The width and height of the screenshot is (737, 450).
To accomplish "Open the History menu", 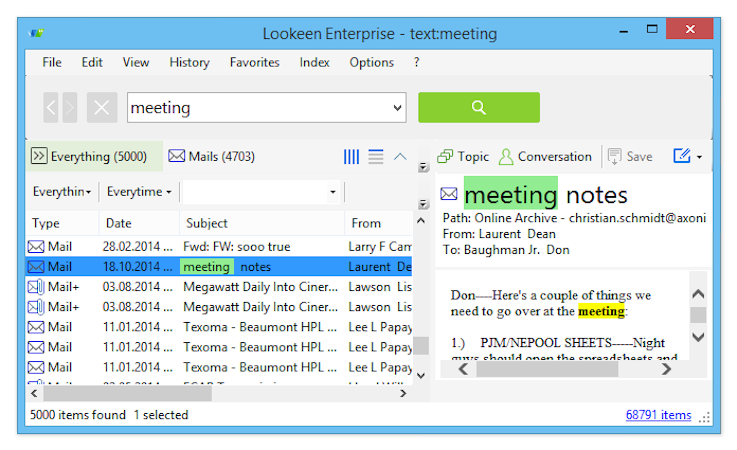I will click(x=189, y=62).
